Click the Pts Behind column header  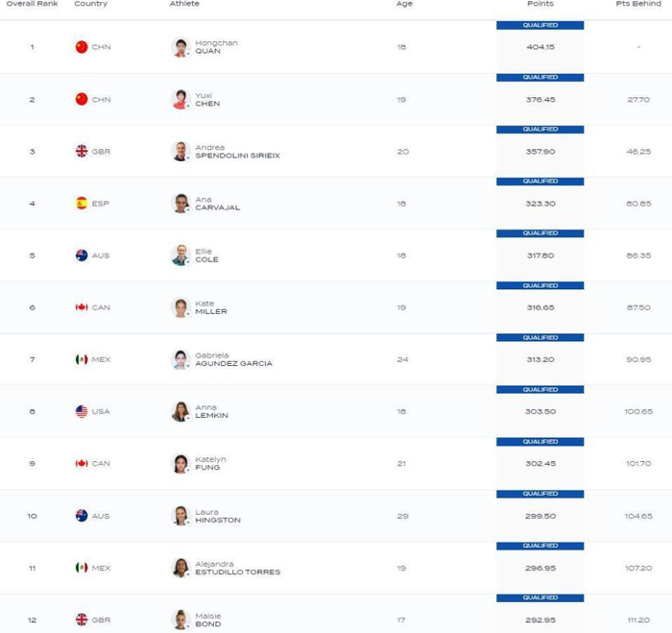637,4
